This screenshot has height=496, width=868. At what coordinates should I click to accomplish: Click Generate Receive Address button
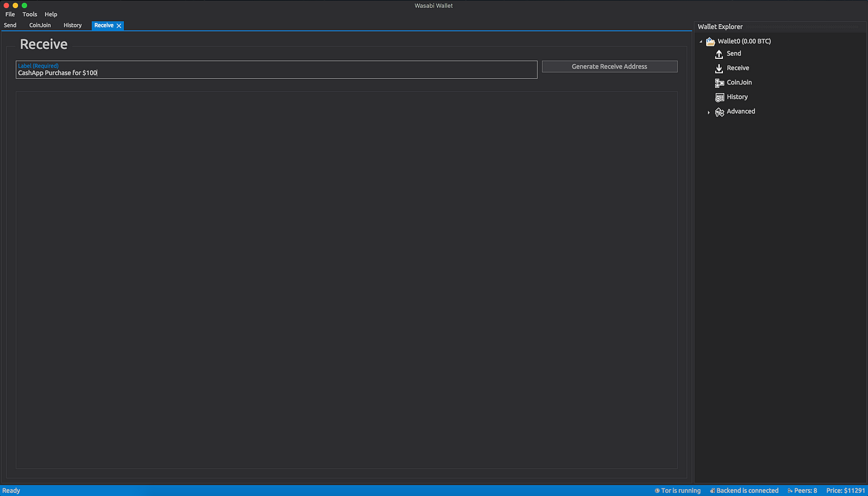(x=609, y=66)
